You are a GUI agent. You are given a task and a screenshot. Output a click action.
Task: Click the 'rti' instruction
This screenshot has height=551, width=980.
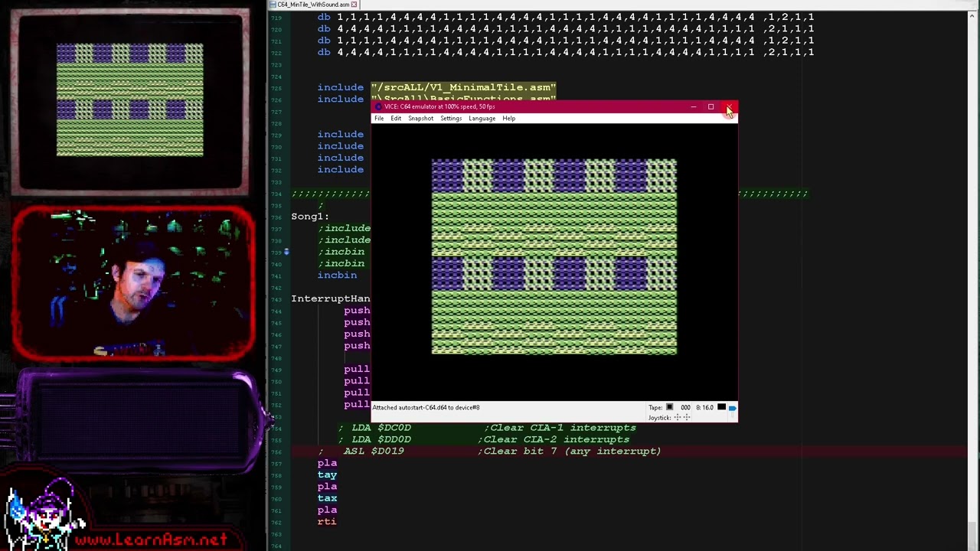pyautogui.click(x=327, y=522)
